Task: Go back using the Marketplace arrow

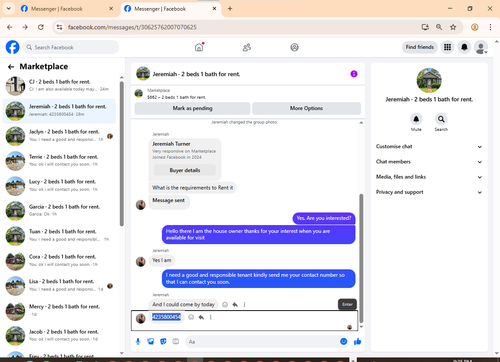Action: coord(11,67)
